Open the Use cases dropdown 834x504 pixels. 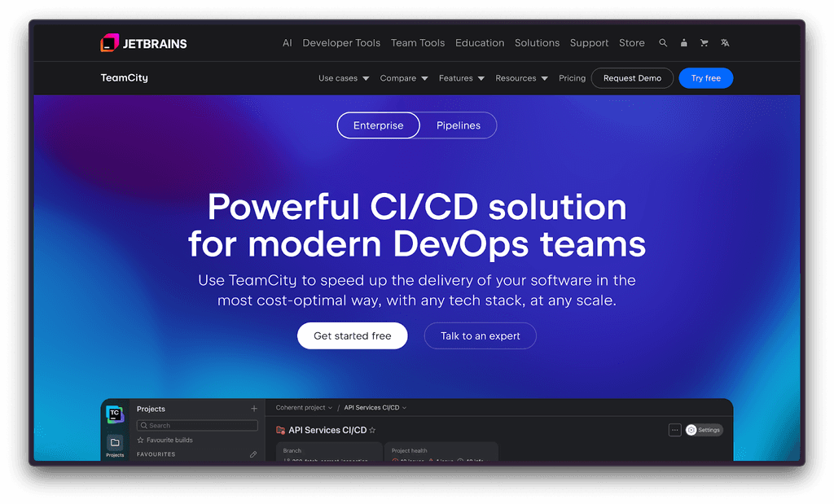coord(343,78)
